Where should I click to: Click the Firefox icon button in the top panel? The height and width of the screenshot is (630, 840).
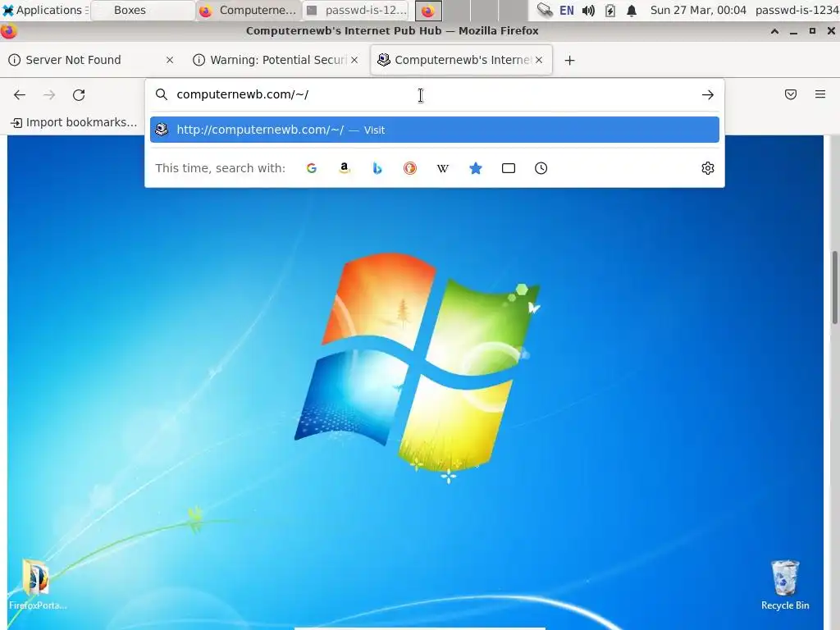[428, 10]
